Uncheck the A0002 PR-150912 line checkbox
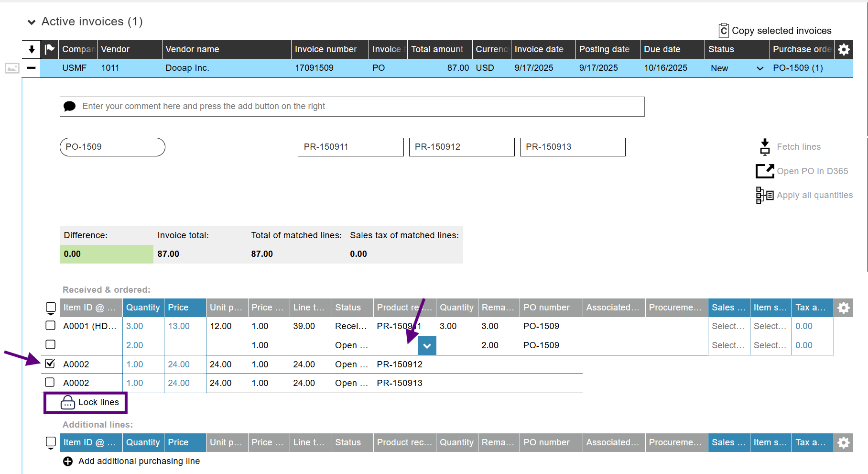The image size is (868, 474). click(x=50, y=364)
